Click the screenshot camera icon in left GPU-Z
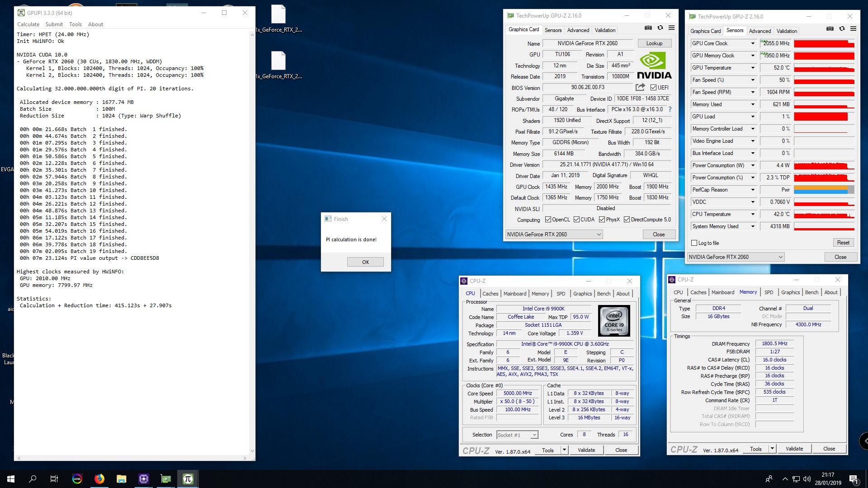 (x=648, y=28)
